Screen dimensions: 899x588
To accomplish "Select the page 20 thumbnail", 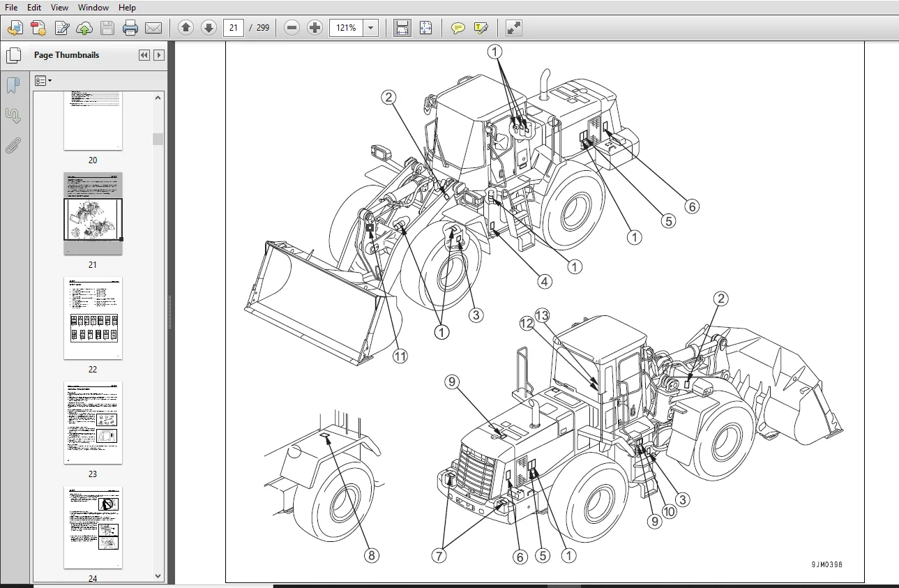I will [93, 121].
